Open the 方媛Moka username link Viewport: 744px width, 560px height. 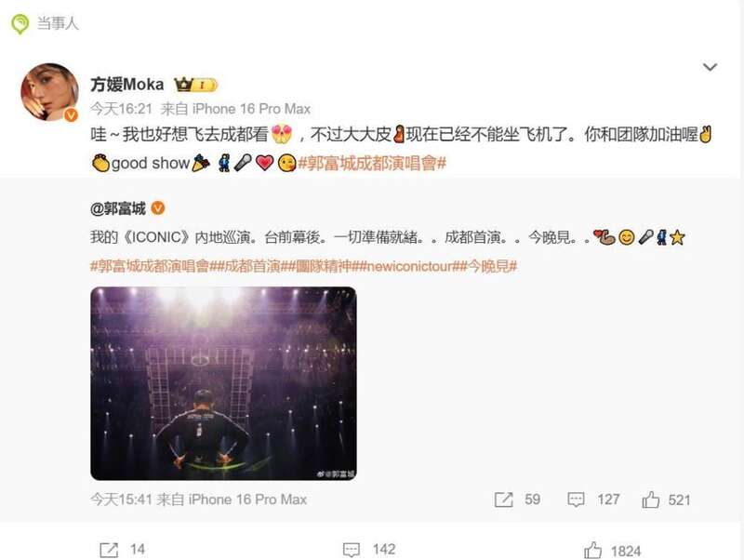pyautogui.click(x=127, y=85)
